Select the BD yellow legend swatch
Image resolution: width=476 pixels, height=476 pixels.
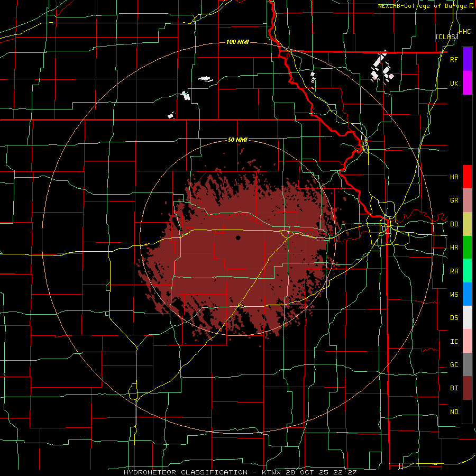tap(467, 224)
